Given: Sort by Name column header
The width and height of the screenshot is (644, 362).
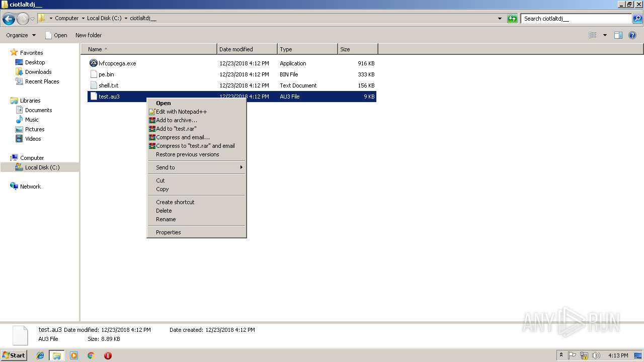Looking at the screenshot, I should (x=149, y=49).
